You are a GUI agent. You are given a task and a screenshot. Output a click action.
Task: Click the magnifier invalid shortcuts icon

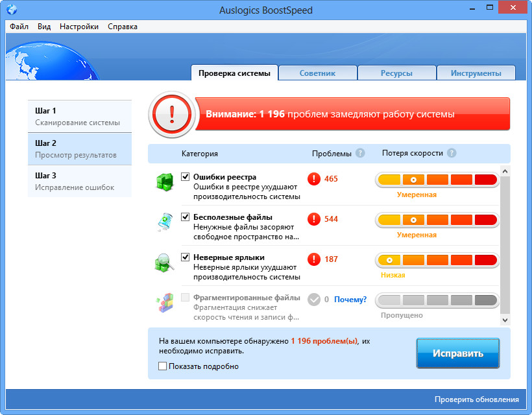(x=165, y=263)
